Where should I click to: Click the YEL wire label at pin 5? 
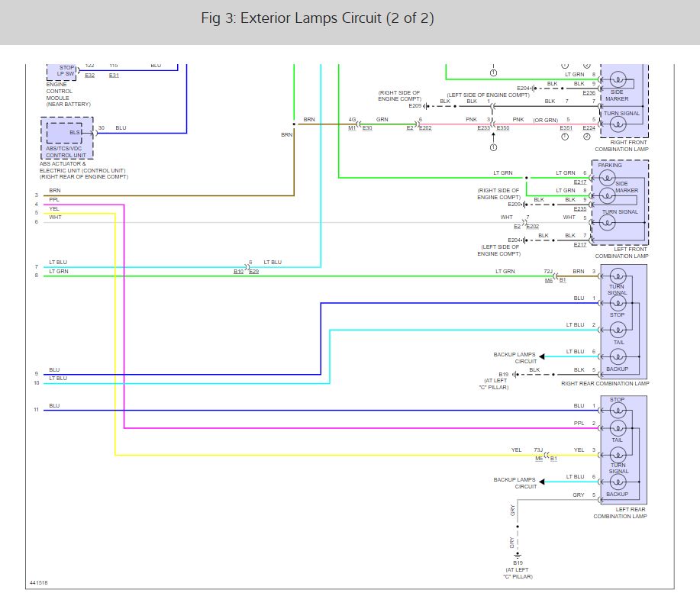point(54,209)
